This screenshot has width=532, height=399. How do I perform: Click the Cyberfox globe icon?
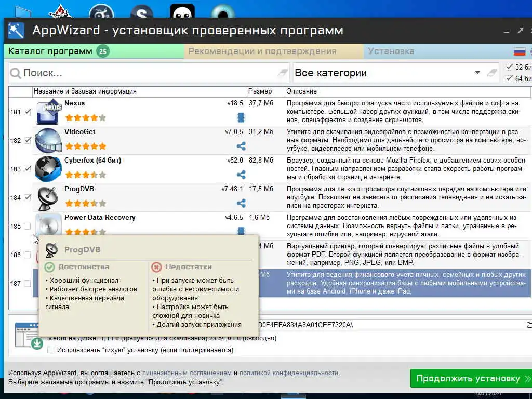click(x=48, y=169)
